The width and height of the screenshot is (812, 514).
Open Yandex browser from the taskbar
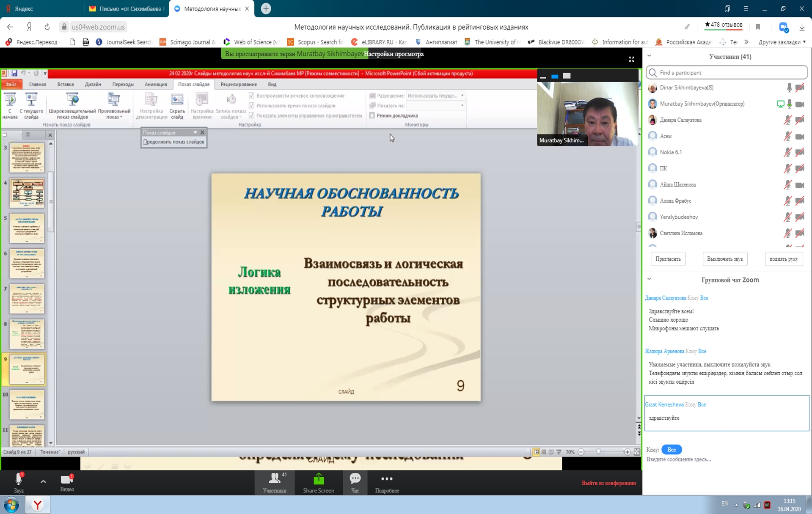coord(38,505)
